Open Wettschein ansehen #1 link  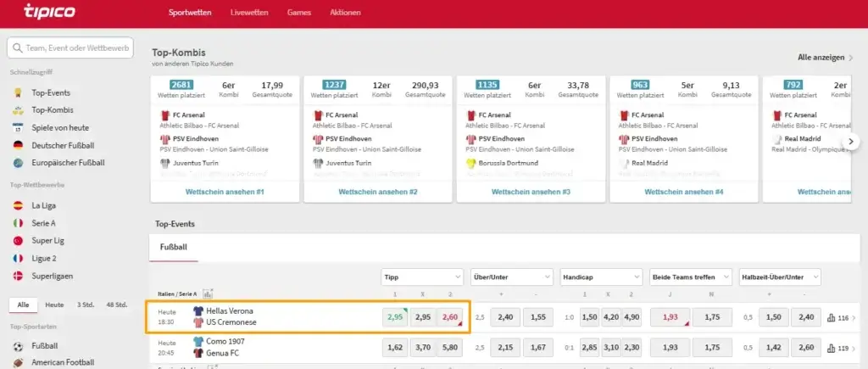[x=225, y=192]
